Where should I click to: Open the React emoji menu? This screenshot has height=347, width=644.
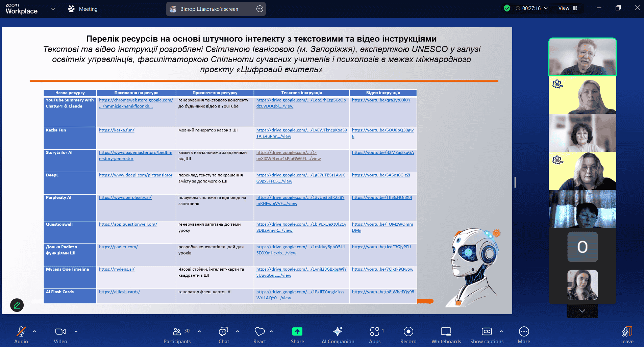(x=259, y=335)
